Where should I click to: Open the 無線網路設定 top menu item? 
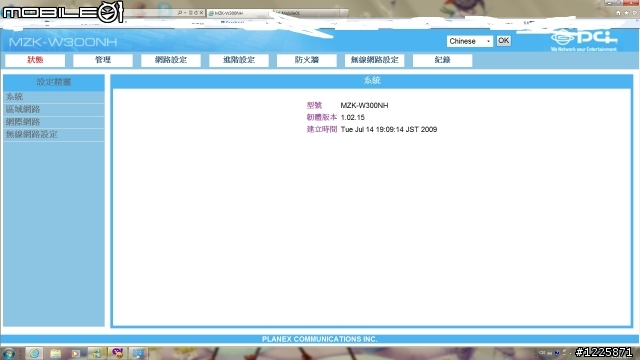point(374,60)
